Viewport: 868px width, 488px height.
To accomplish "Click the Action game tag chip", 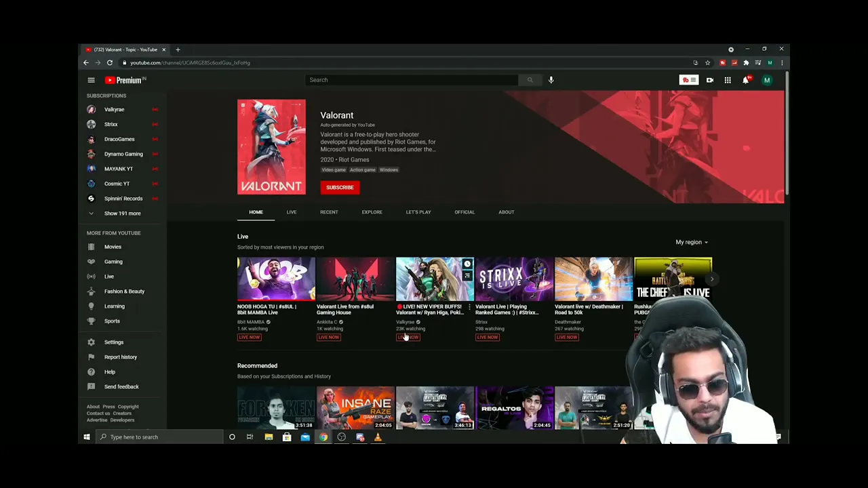I will (x=362, y=170).
